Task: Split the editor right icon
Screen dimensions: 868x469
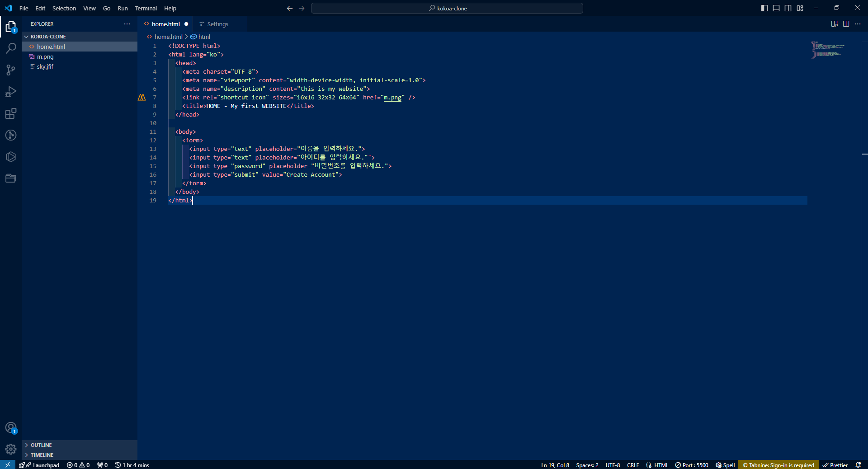Action: coord(846,24)
